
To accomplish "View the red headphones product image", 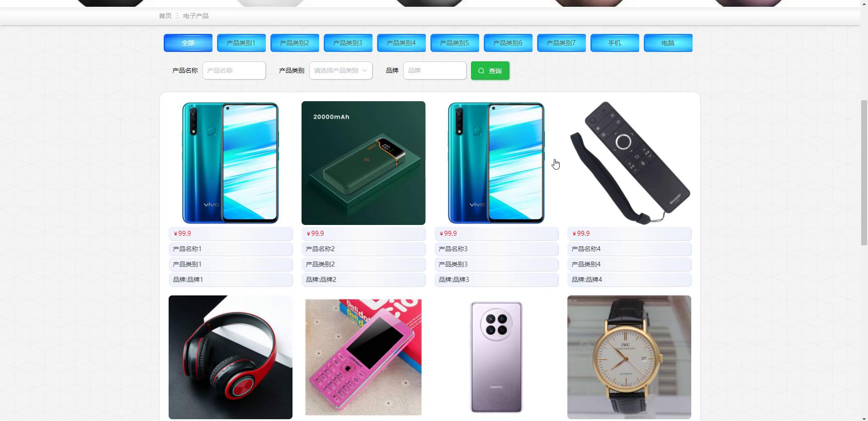I will (x=231, y=357).
